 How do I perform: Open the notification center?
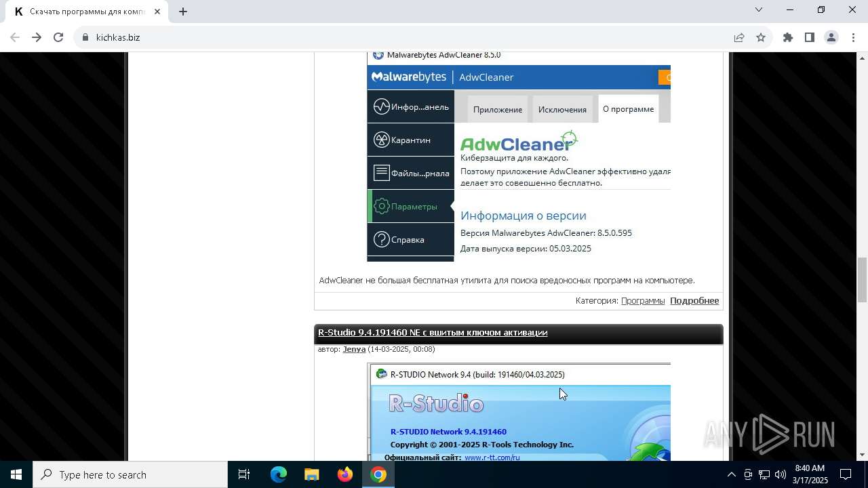coord(846,474)
